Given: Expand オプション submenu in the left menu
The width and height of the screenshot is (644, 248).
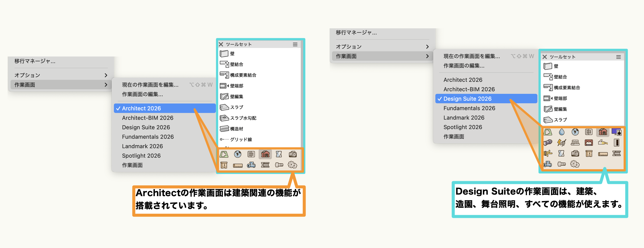Looking at the screenshot, I should click(x=61, y=75).
